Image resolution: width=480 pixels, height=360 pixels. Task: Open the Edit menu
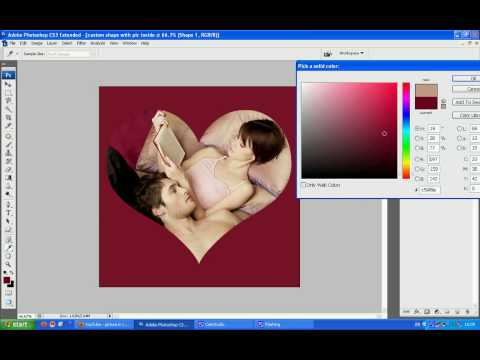[23, 43]
